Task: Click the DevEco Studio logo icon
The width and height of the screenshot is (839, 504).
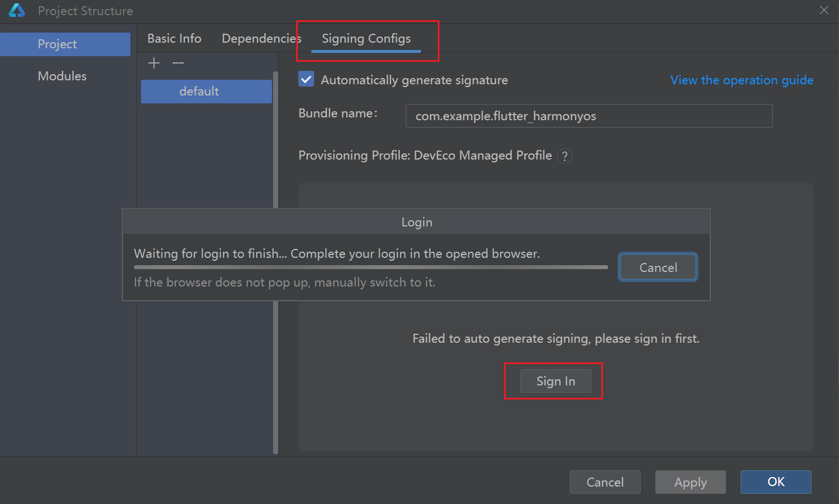Action: click(x=17, y=10)
